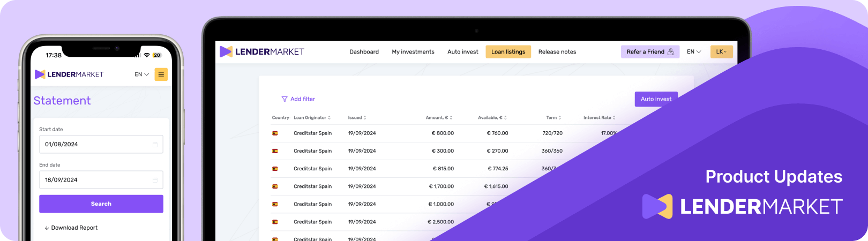
Task: Go to My investments tab
Action: click(x=413, y=52)
